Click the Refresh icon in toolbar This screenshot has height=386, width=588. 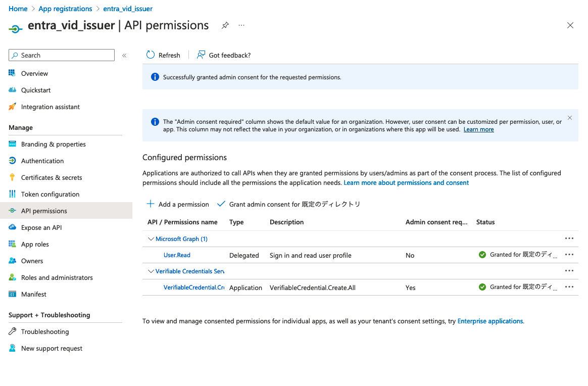coord(151,55)
